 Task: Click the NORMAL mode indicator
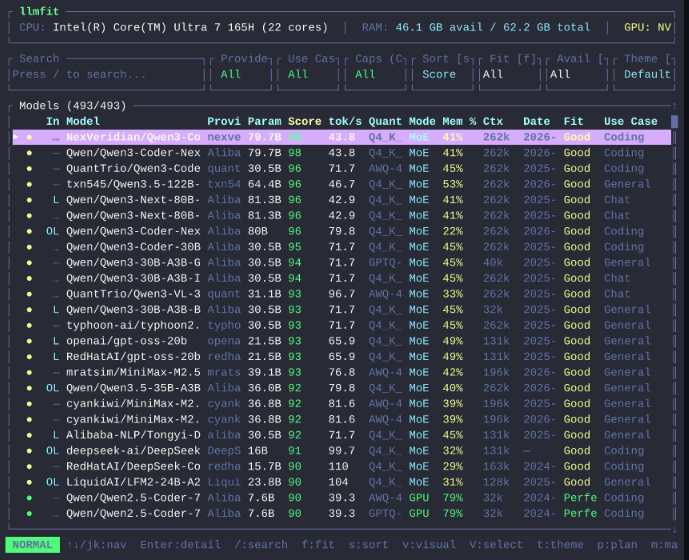coord(33,545)
